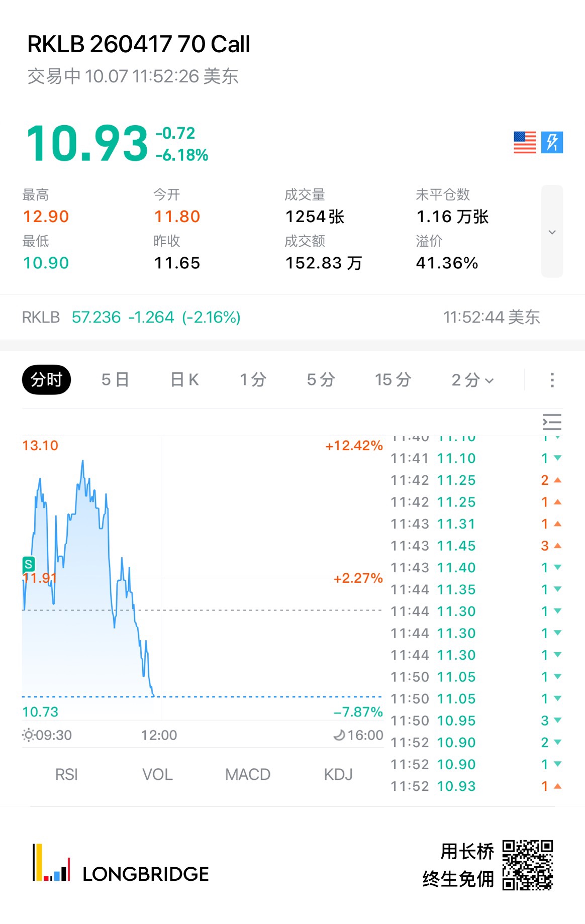Viewport: 585px width, 924px height.
Task: Switch to the 5日 chart tab
Action: pyautogui.click(x=115, y=380)
